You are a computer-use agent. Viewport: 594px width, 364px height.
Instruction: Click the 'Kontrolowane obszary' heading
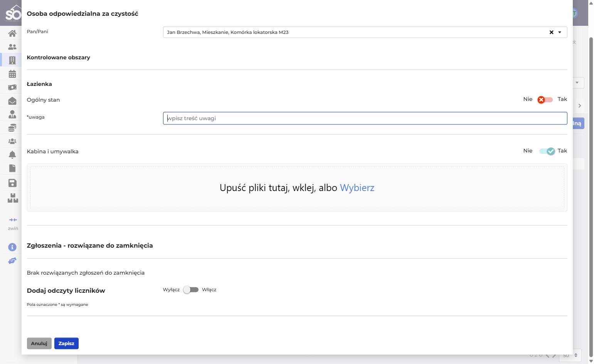point(59,57)
